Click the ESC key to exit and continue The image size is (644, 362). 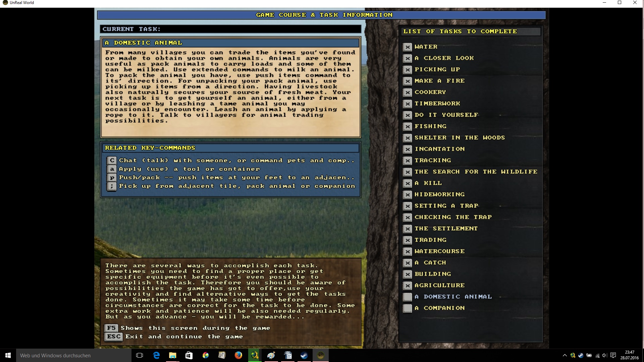click(114, 337)
